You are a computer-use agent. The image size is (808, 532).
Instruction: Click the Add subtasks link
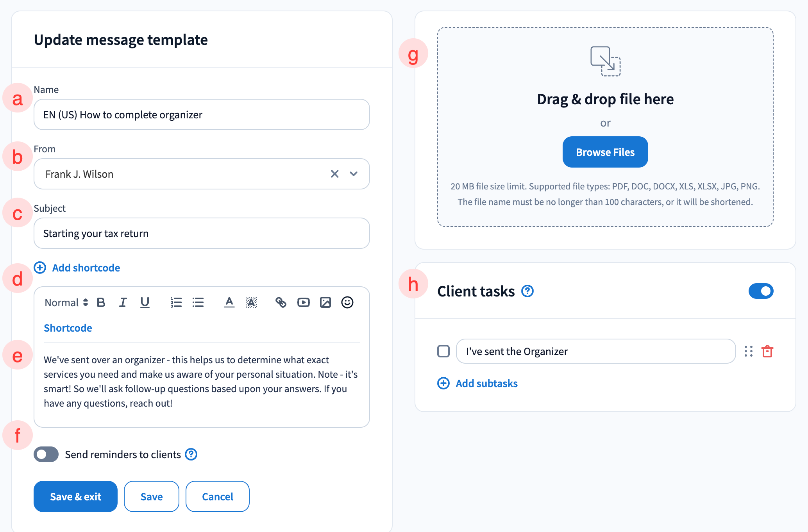pos(486,383)
